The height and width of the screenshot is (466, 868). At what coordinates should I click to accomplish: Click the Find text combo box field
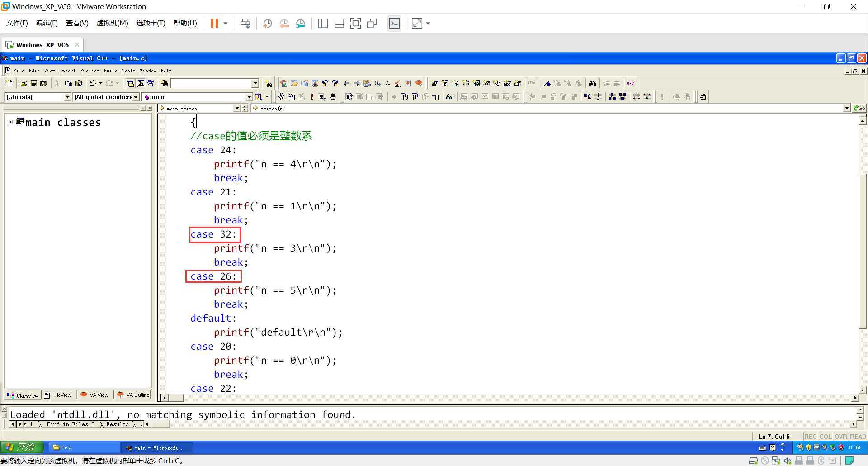211,83
